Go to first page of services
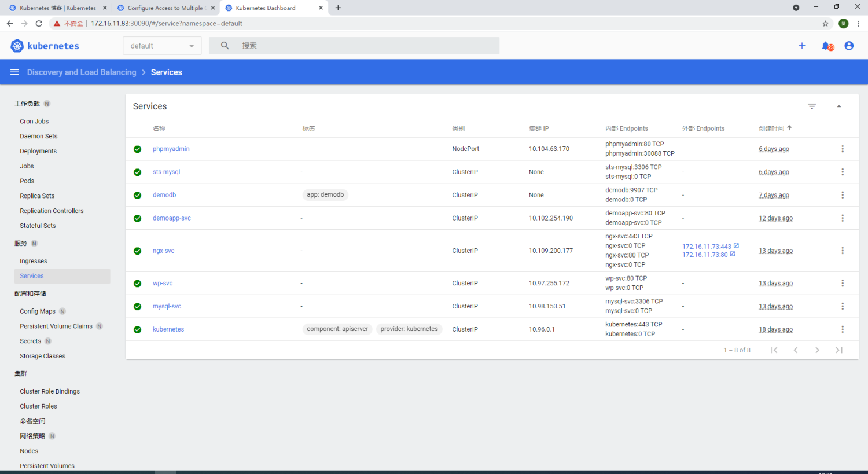 pos(774,350)
